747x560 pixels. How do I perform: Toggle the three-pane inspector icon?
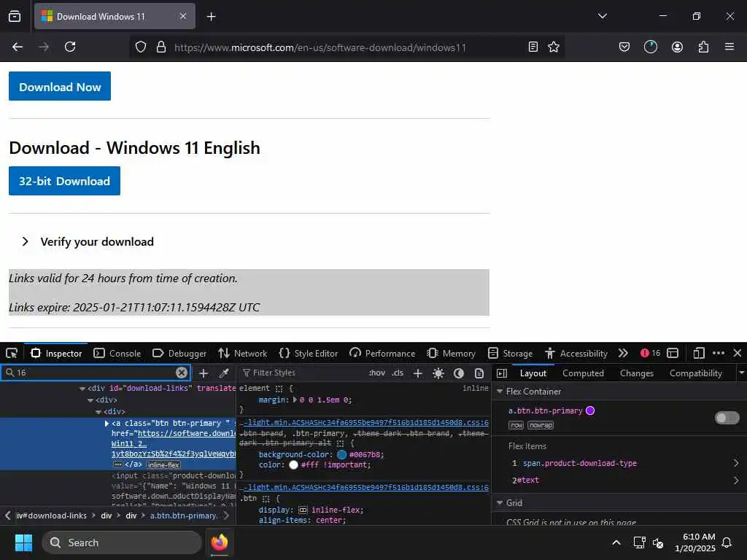tap(502, 373)
